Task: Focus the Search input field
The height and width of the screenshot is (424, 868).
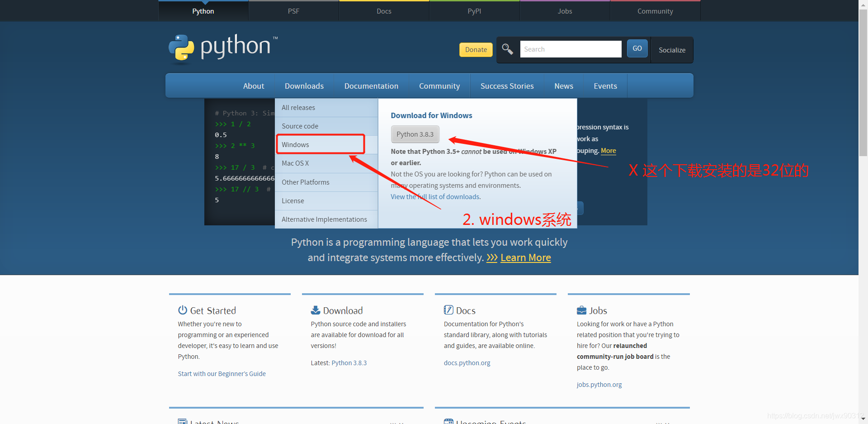Action: click(571, 49)
